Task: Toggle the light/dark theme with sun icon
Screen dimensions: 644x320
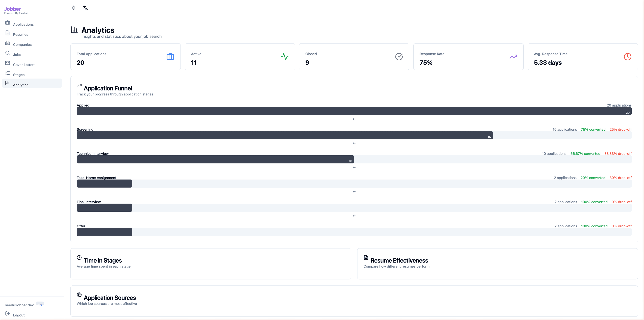Action: tap(73, 8)
